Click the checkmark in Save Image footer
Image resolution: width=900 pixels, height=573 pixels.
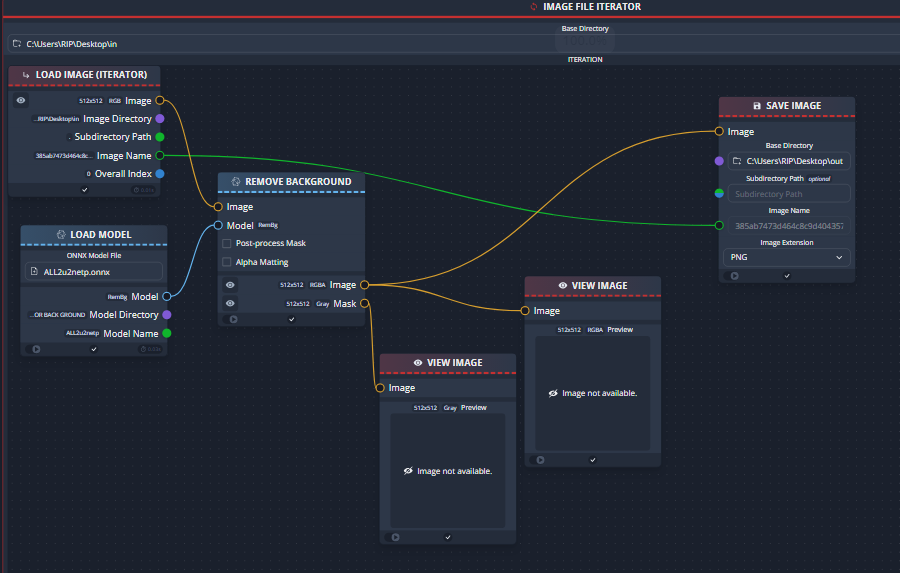click(x=787, y=276)
